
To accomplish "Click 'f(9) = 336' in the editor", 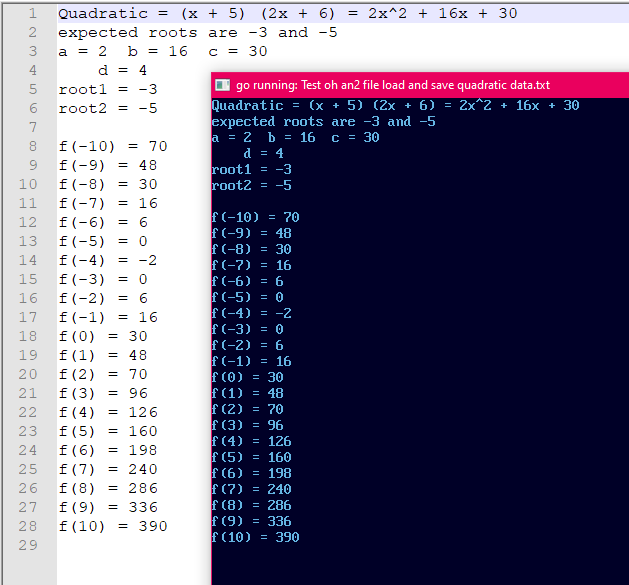I will coord(108,508).
